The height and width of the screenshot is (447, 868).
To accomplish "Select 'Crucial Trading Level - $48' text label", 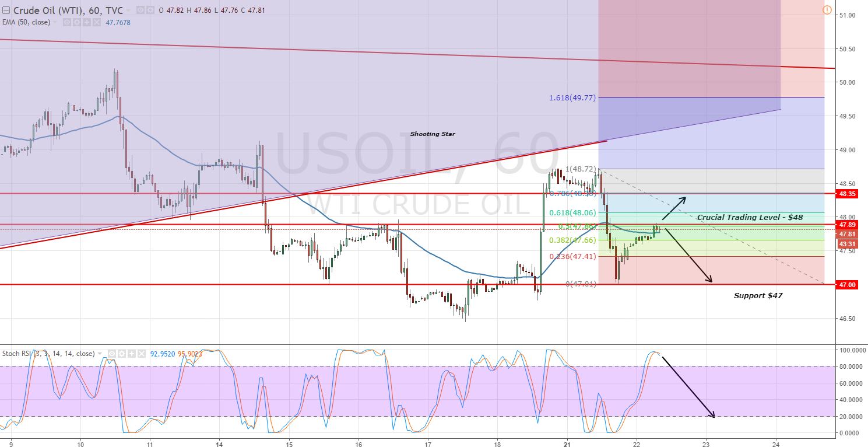I will pos(750,217).
